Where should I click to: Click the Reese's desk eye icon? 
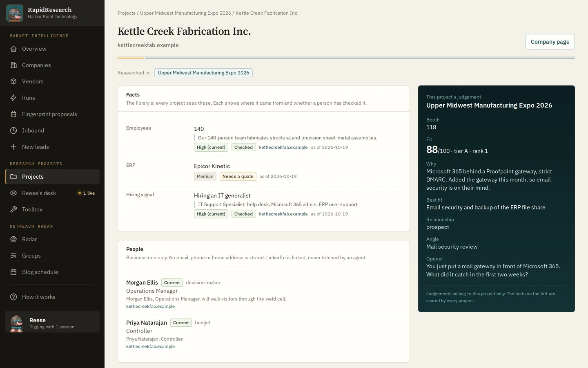[13, 193]
